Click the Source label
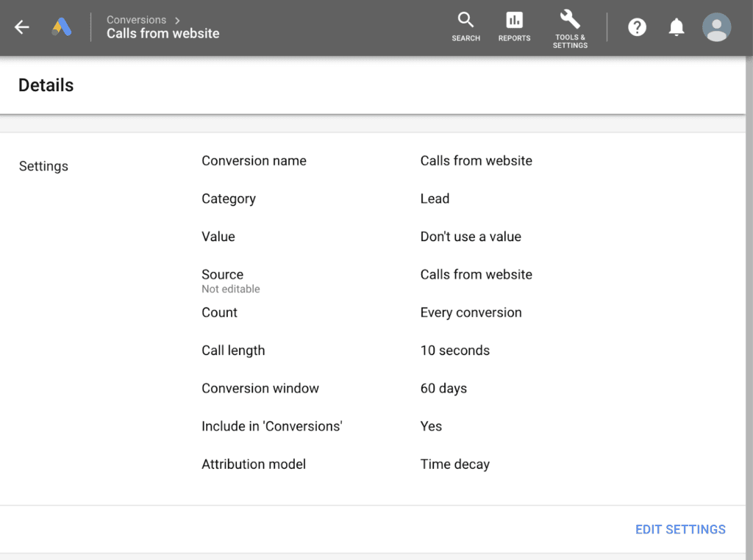The height and width of the screenshot is (560, 753). coord(222,274)
